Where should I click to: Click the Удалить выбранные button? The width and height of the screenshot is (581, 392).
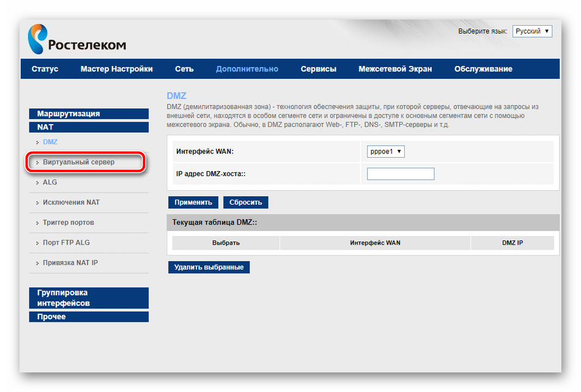click(x=209, y=267)
